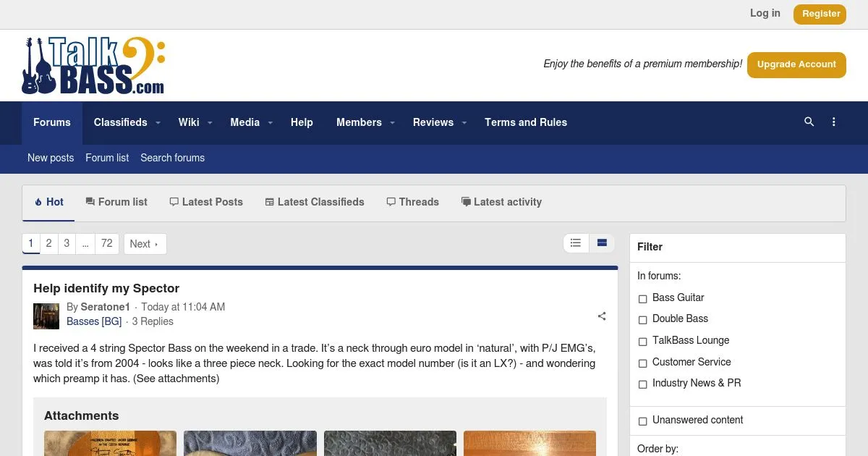868x456 pixels.
Task: Open second attachment thumbnail on blue fabric
Action: (250, 443)
